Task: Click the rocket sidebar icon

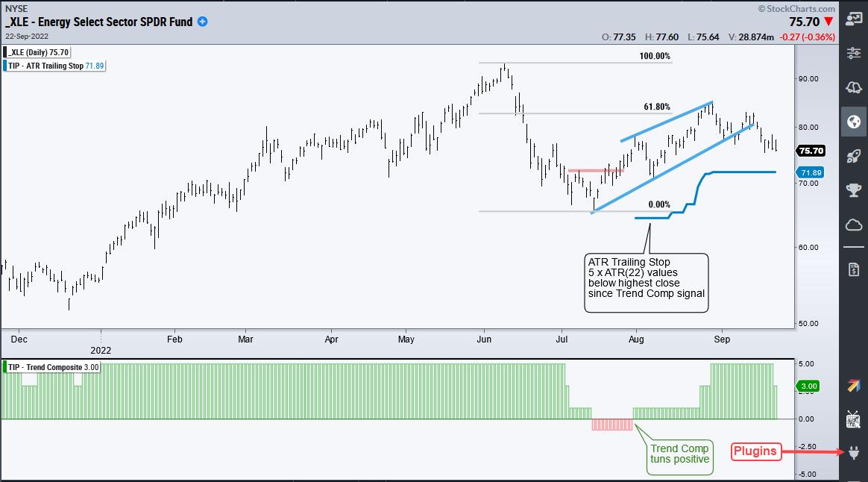Action: point(853,156)
